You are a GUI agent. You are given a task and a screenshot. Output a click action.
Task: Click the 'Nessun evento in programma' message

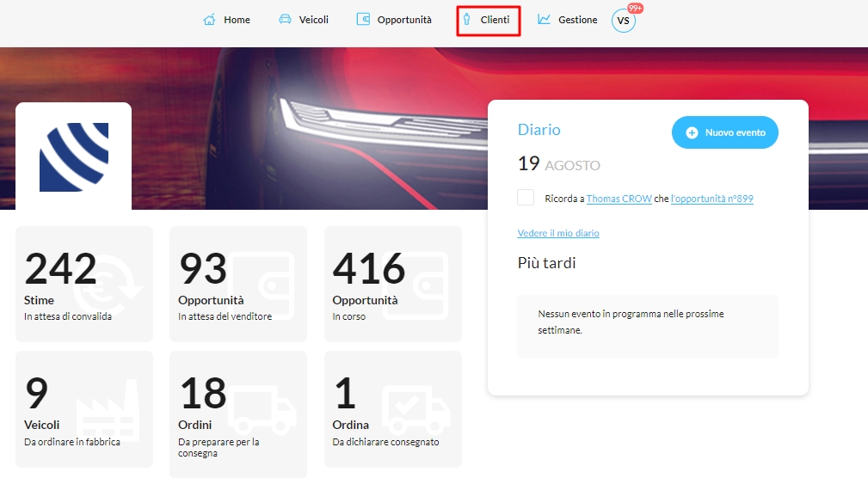(631, 322)
